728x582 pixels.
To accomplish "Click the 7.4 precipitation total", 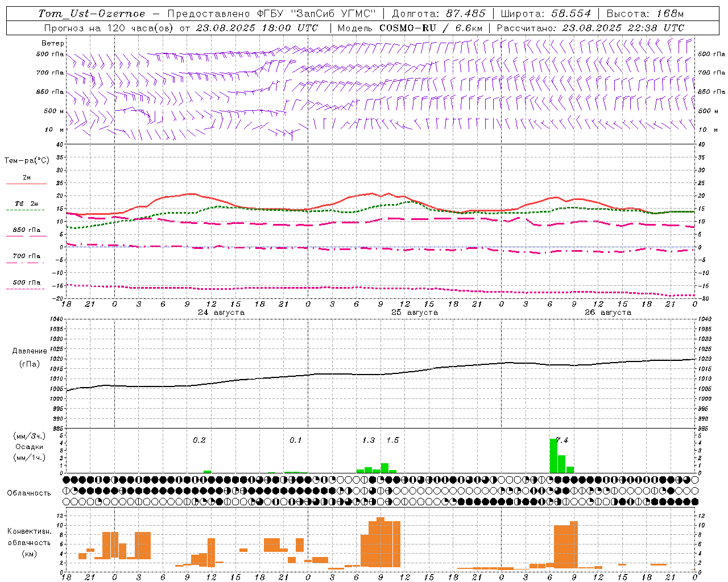I will coord(562,440).
